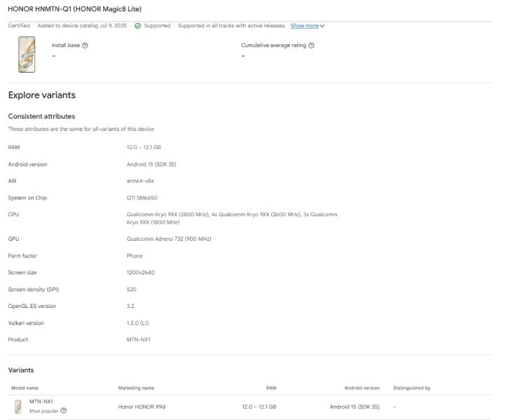The image size is (513, 420).
Task: Expand details with the Show more chevron
Action: tap(322, 26)
